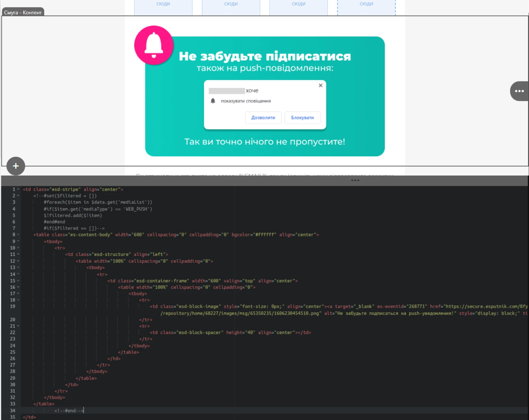Open the three-dots stripe options button
The height and width of the screenshot is (420, 529).
(519, 91)
